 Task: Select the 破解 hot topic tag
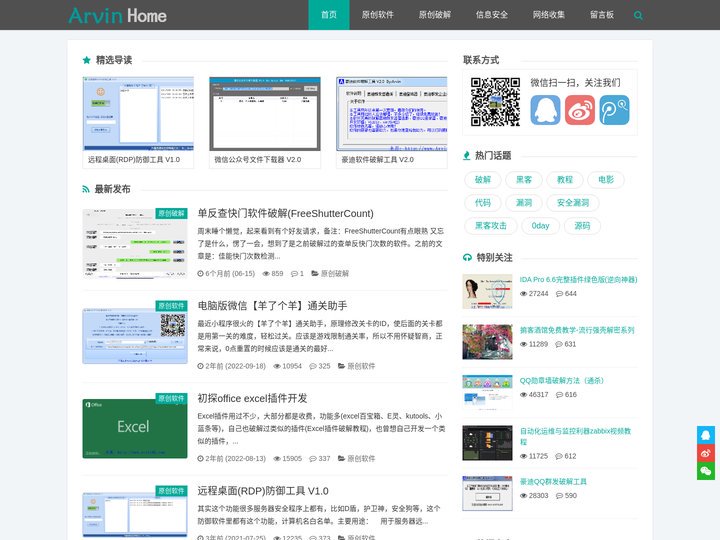(x=483, y=180)
